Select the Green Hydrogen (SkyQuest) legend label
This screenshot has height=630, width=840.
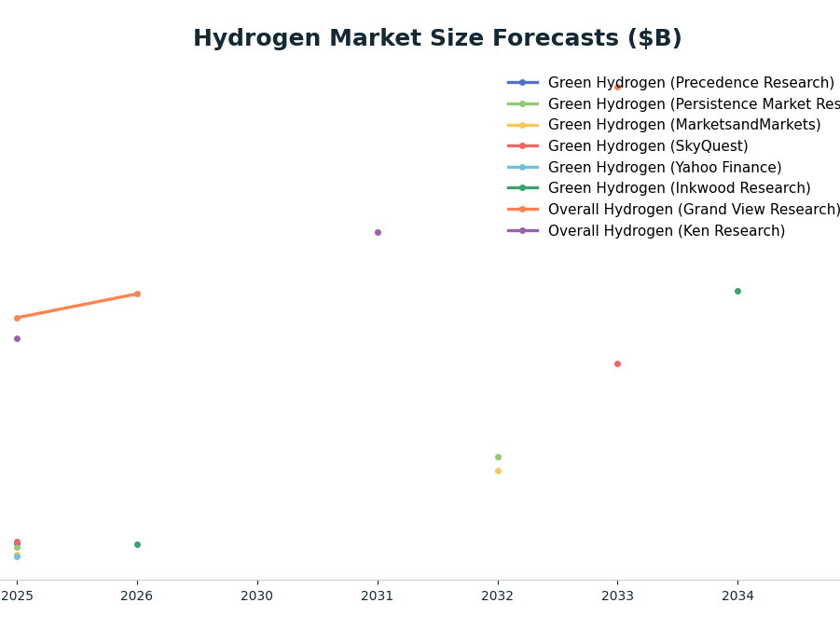pos(648,145)
